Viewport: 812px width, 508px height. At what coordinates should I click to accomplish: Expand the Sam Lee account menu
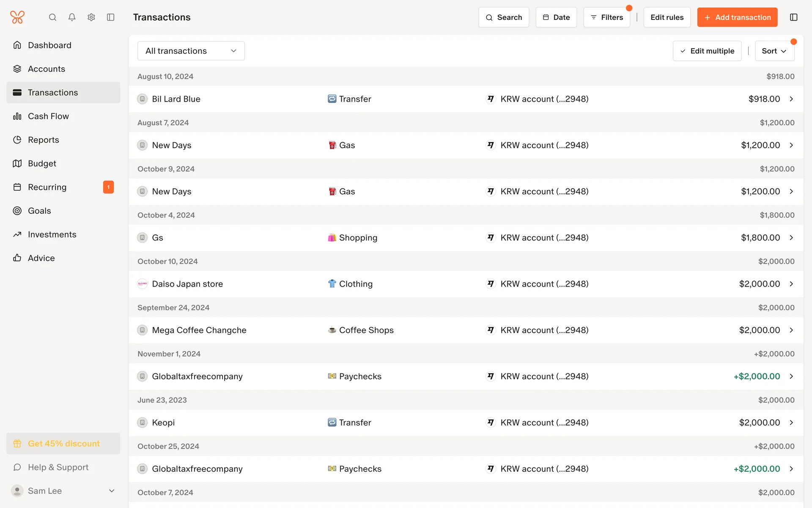pyautogui.click(x=112, y=491)
